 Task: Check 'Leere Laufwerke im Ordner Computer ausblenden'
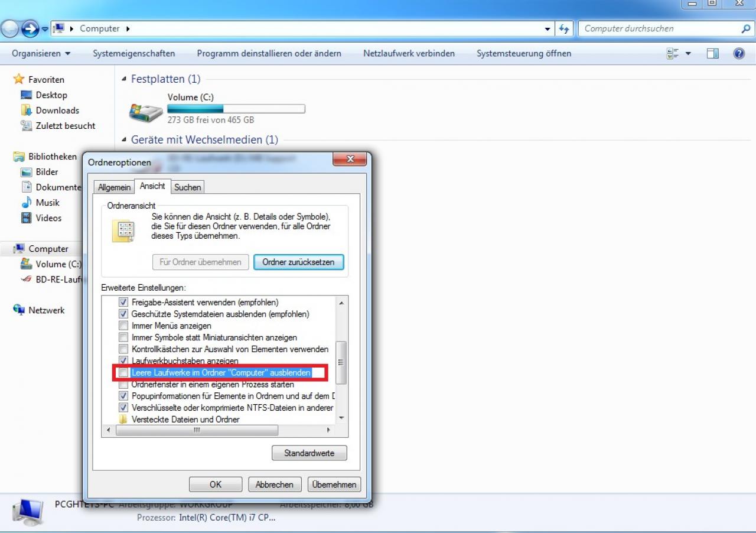(123, 373)
